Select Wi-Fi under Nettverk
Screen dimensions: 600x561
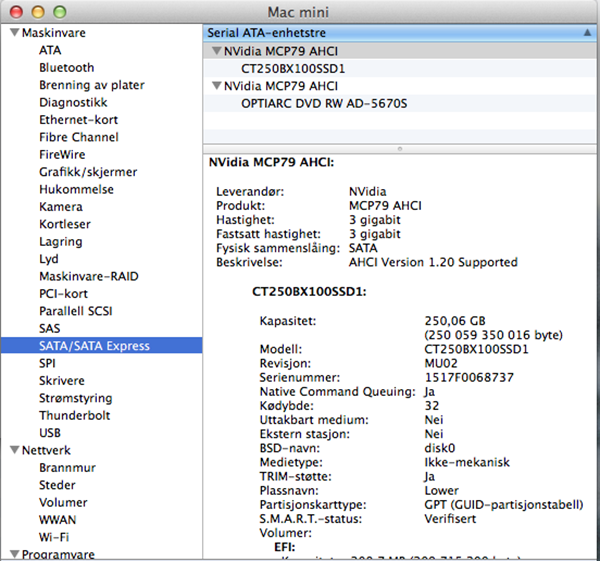(54, 537)
